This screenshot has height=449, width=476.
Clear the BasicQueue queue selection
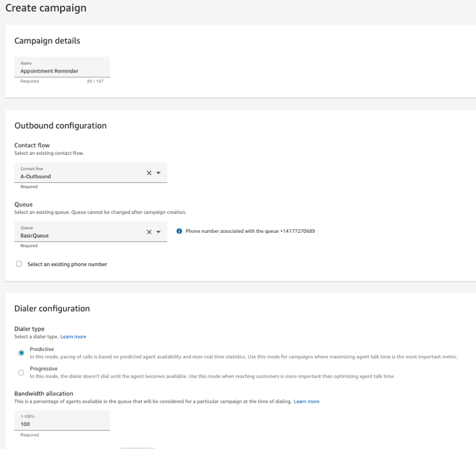point(149,232)
